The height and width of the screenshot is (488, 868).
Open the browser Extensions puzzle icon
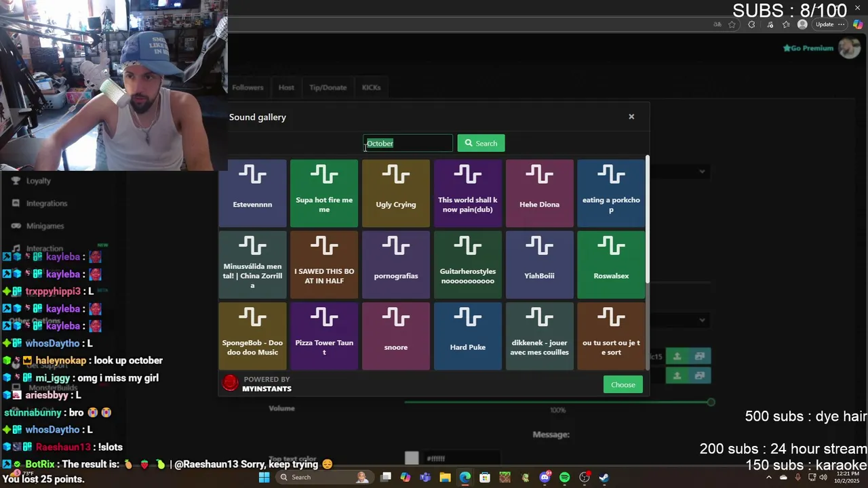point(751,24)
